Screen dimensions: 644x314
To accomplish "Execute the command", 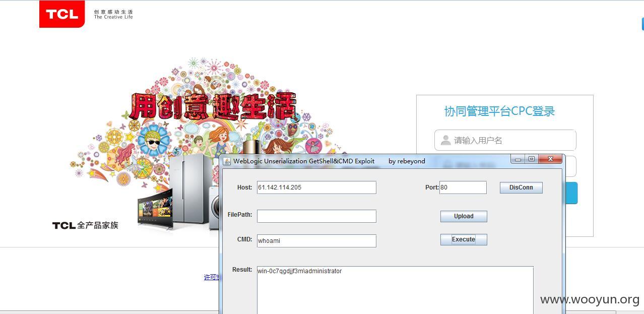I will tap(464, 239).
